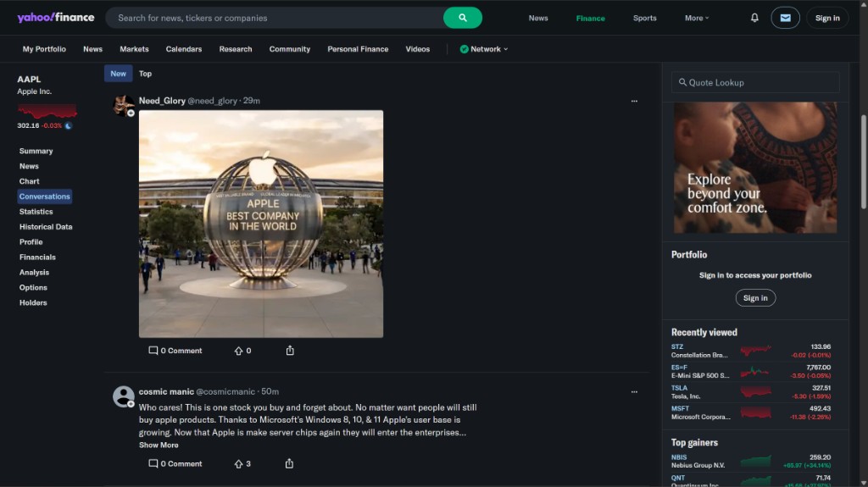Open Markets in navigation bar
Viewport: 868px width, 487px height.
(134, 49)
